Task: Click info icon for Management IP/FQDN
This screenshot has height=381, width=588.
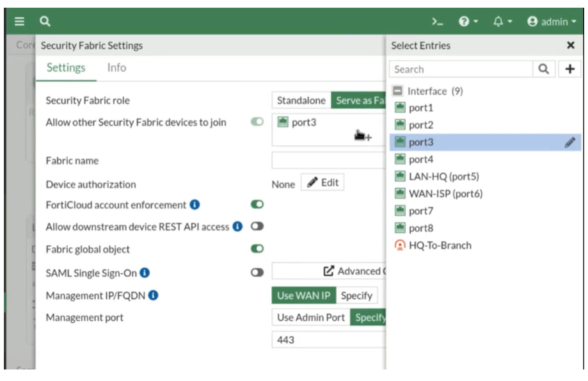Action: (153, 295)
